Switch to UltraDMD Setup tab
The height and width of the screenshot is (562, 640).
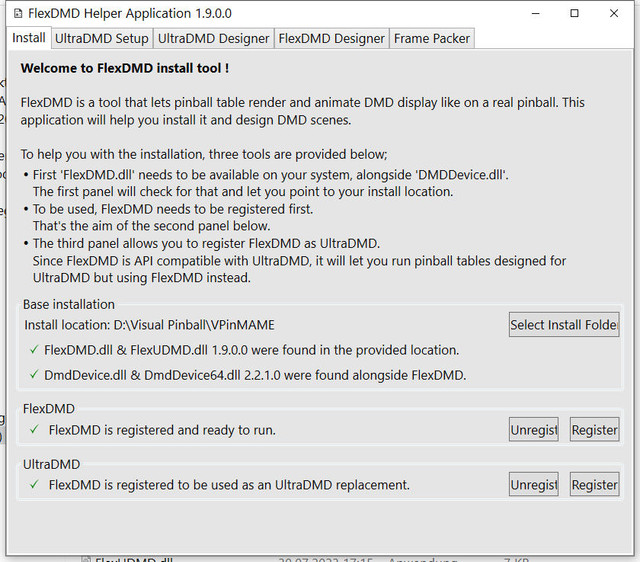[x=102, y=38]
